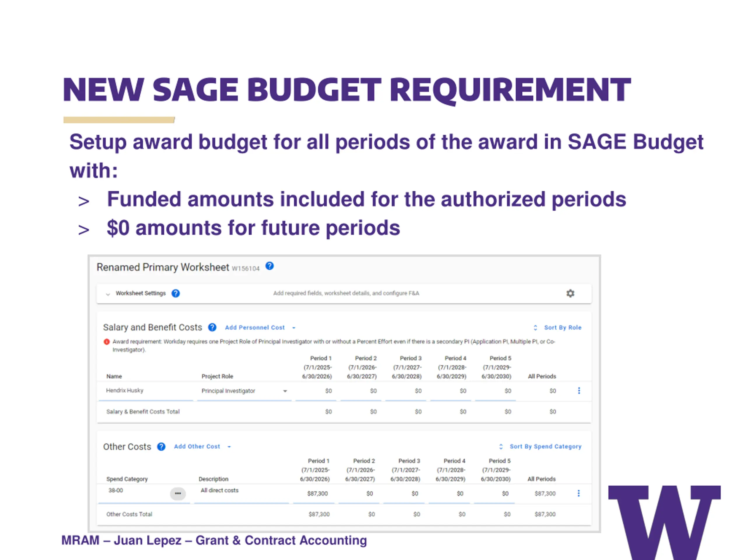
Task: Click Hendrix Husky Period 5 $0 amount
Action: [x=507, y=391]
